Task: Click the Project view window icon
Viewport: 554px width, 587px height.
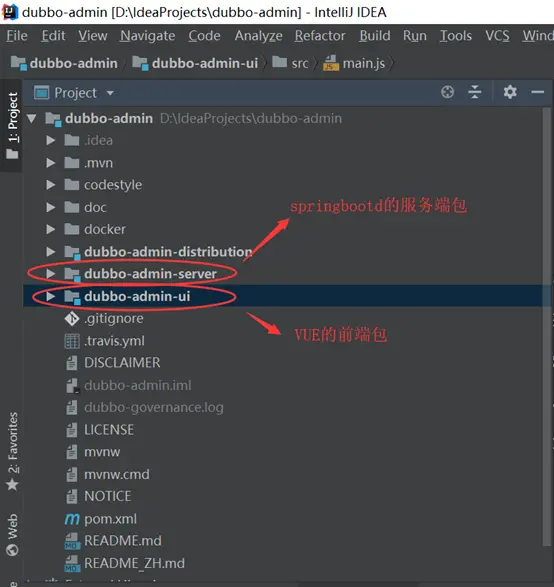Action: (x=41, y=92)
